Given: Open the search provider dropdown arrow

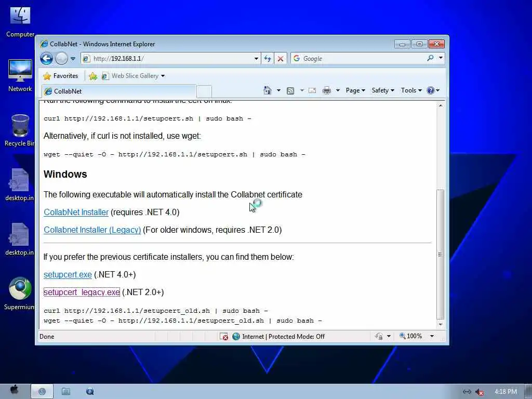Looking at the screenshot, I should click(441, 58).
